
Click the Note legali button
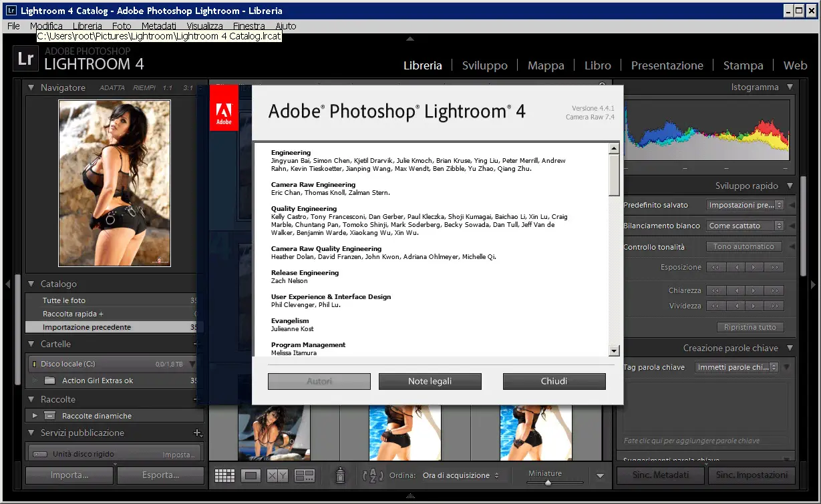pos(430,381)
